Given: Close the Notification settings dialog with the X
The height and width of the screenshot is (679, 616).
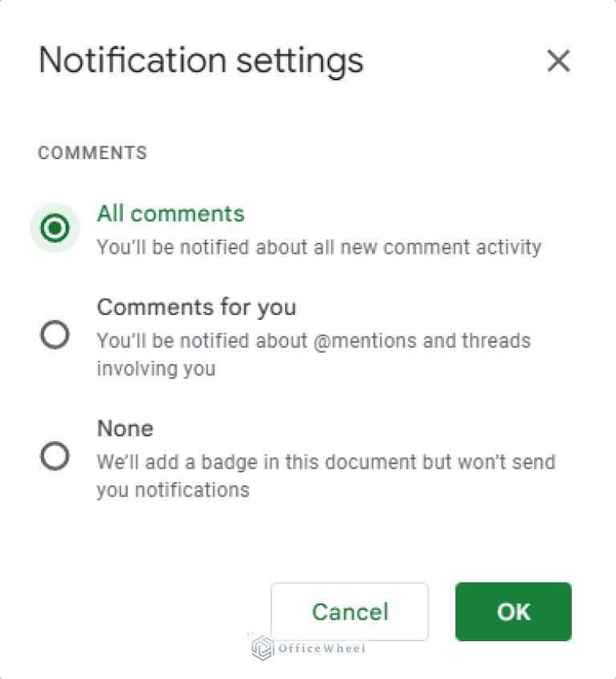Looking at the screenshot, I should (x=558, y=60).
